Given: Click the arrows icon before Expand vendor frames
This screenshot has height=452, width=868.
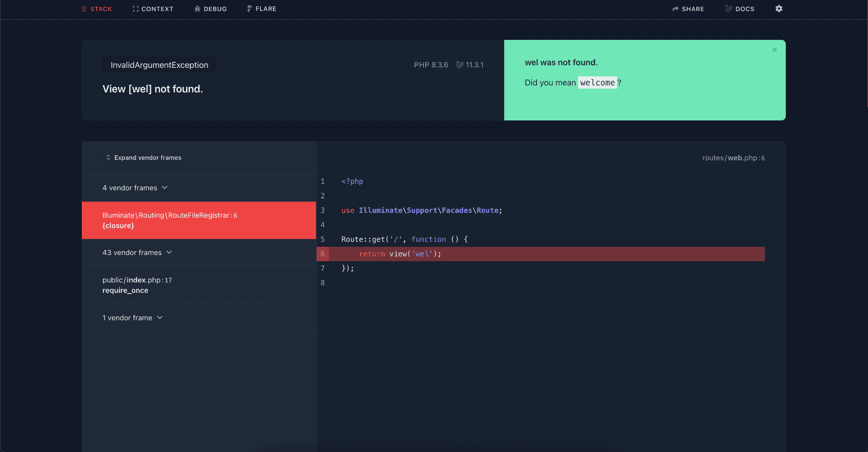Looking at the screenshot, I should [x=108, y=157].
